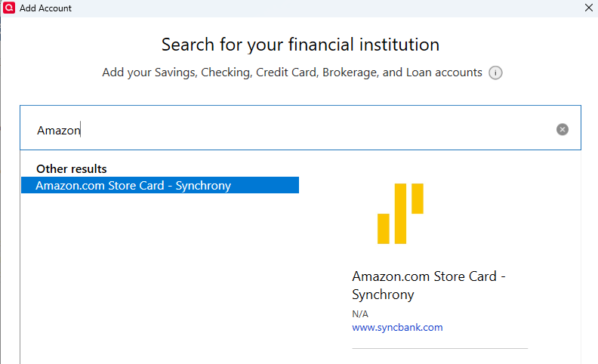Click the empty title bar right of Add Account
This screenshot has width=598, height=364.
pyautogui.click(x=302, y=8)
